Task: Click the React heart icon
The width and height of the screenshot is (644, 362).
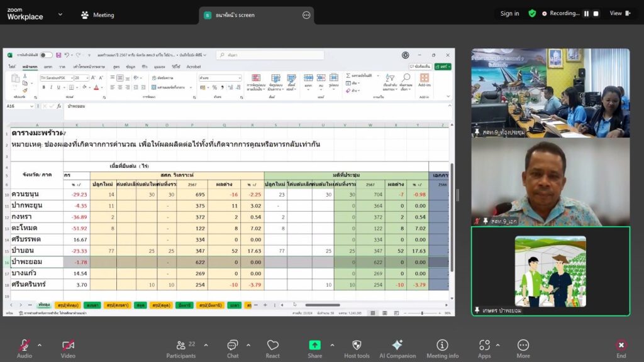Action: [272, 346]
